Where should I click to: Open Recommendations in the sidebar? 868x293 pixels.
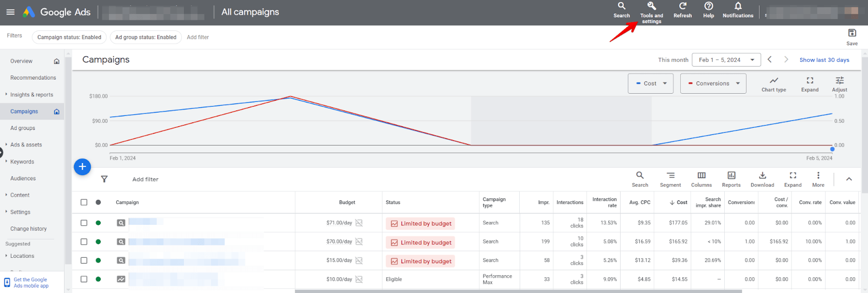click(33, 78)
